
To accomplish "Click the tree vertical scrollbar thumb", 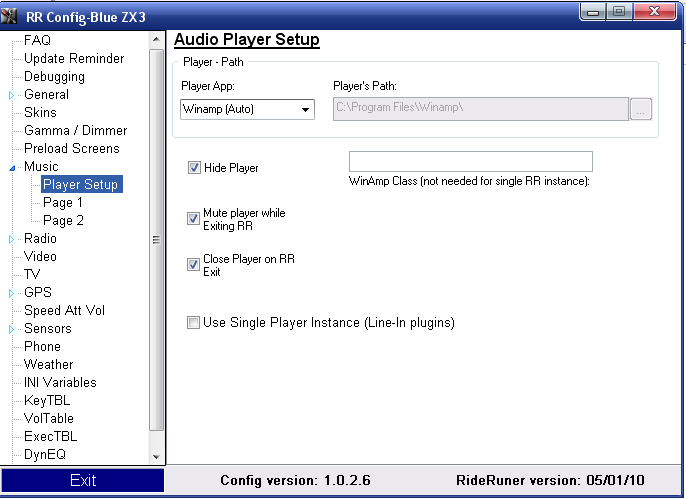I will coord(156,240).
